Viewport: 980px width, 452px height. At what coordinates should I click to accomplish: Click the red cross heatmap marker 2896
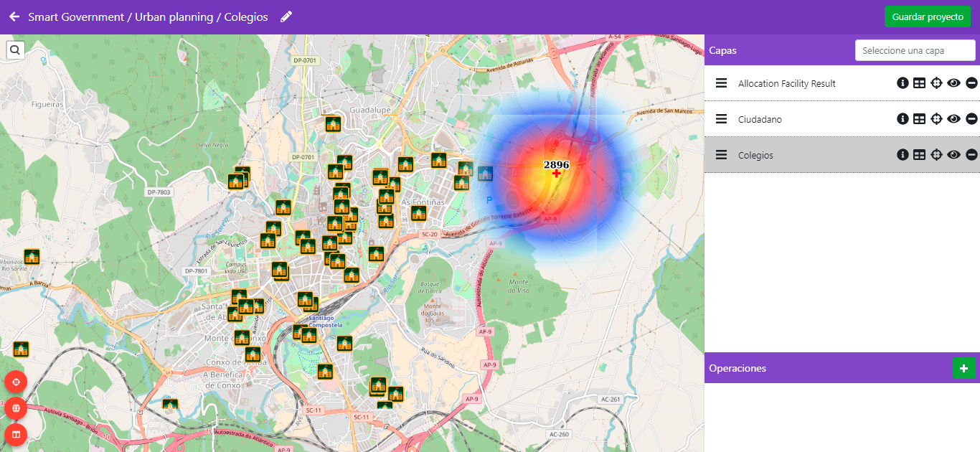[x=556, y=174]
